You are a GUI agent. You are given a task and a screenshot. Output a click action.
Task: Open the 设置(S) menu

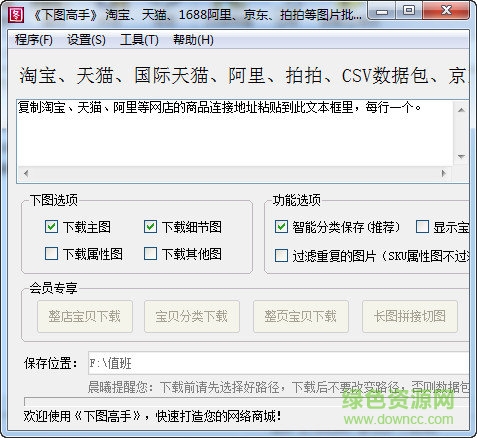pos(86,40)
